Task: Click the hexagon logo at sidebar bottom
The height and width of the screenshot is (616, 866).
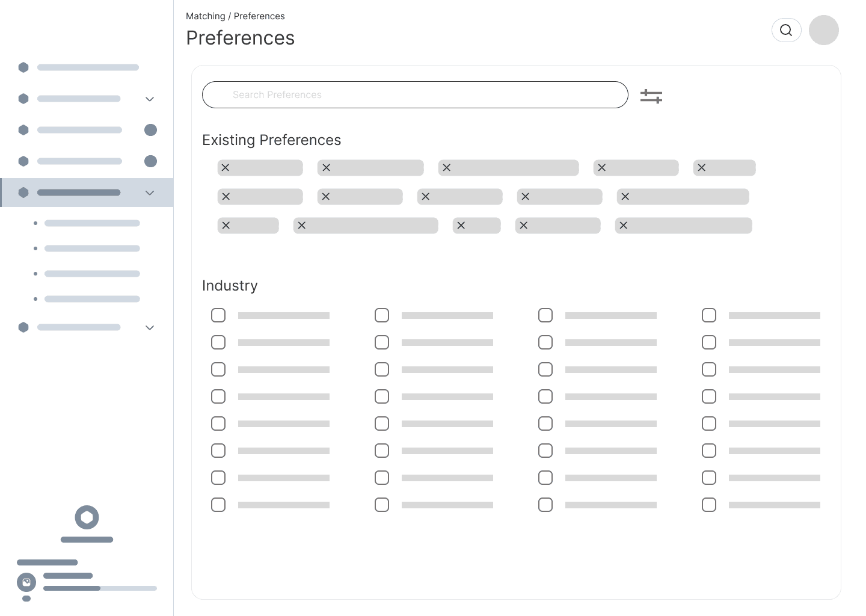Action: coord(87,517)
